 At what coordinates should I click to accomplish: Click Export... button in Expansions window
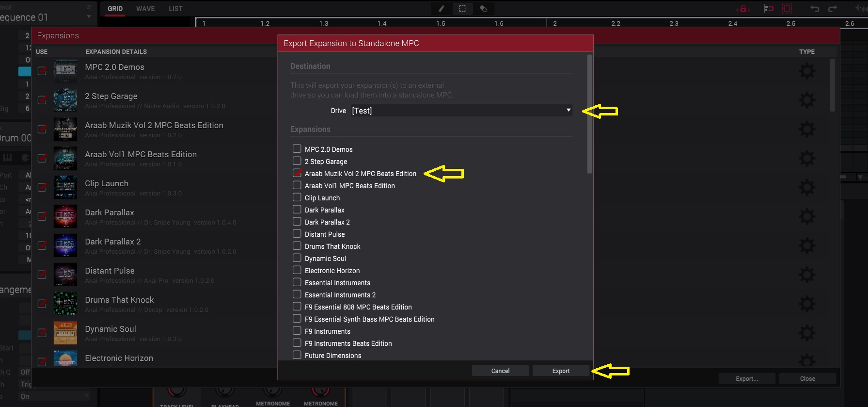[x=747, y=378]
